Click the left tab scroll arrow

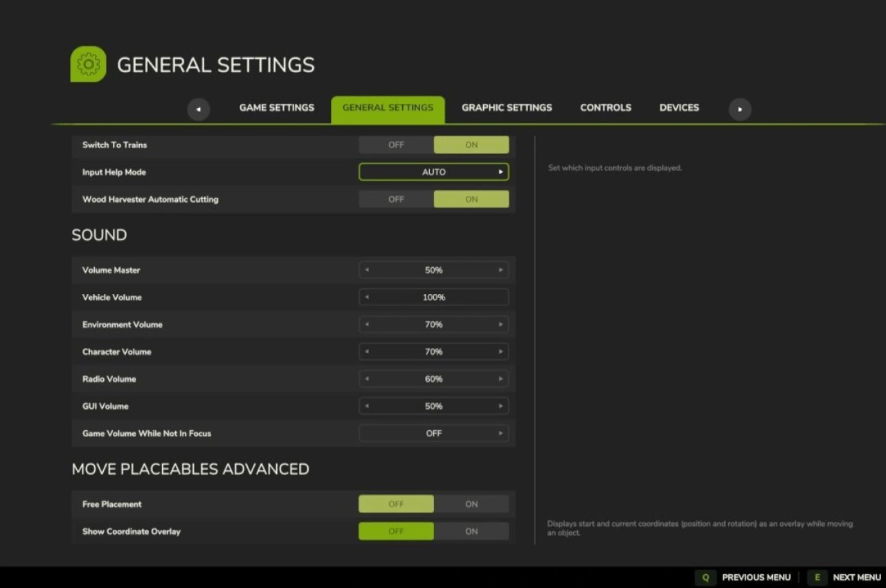[x=199, y=109]
